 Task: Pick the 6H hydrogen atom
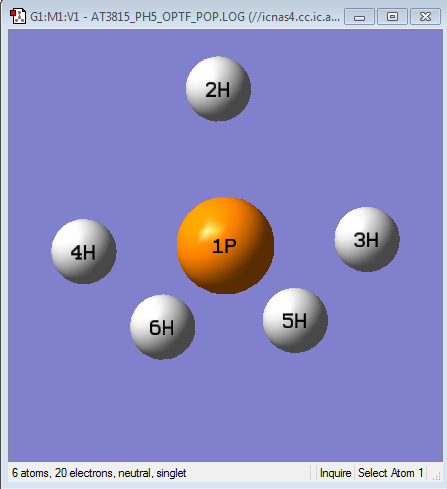[x=162, y=327]
